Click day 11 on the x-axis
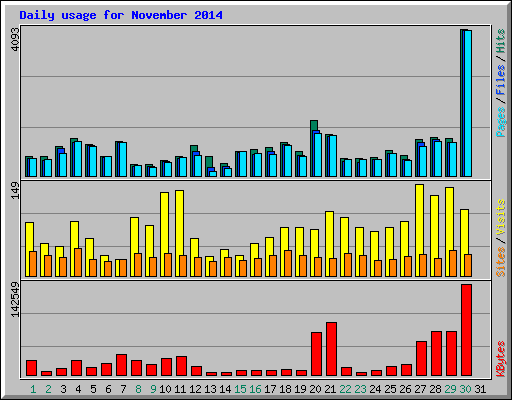512x400 pixels. [180, 389]
